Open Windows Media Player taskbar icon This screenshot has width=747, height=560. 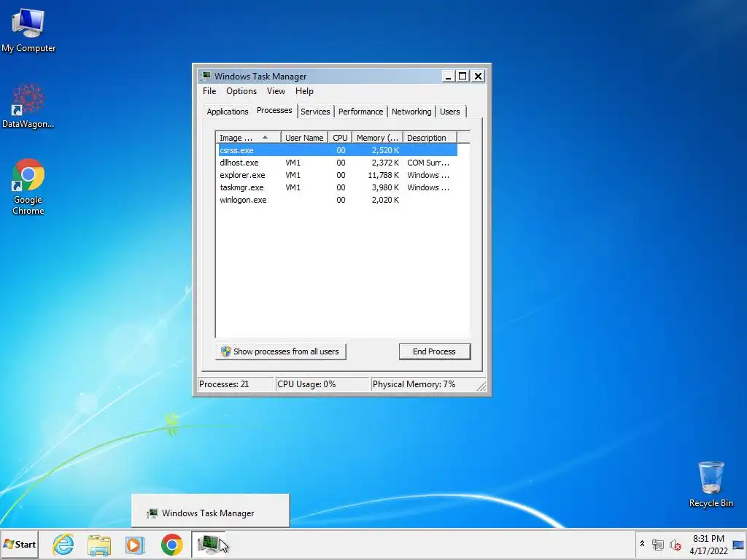tap(135, 544)
